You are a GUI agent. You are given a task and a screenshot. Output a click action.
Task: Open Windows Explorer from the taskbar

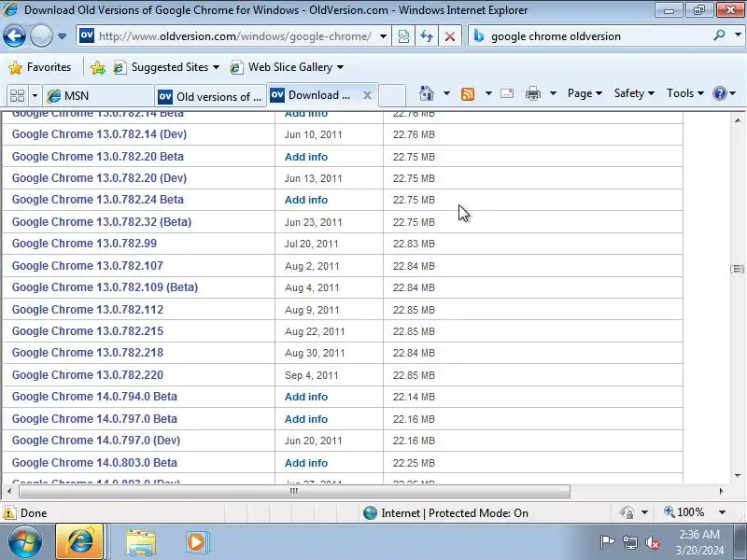coord(141,542)
